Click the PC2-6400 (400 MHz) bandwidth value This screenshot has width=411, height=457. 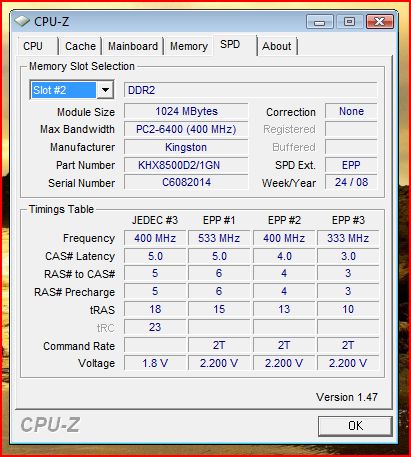[186, 129]
